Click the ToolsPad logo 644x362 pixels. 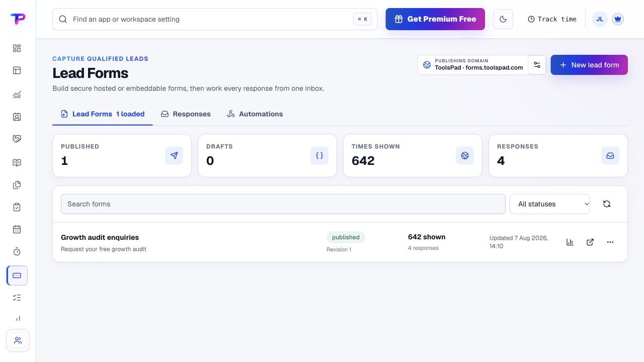[x=18, y=19]
